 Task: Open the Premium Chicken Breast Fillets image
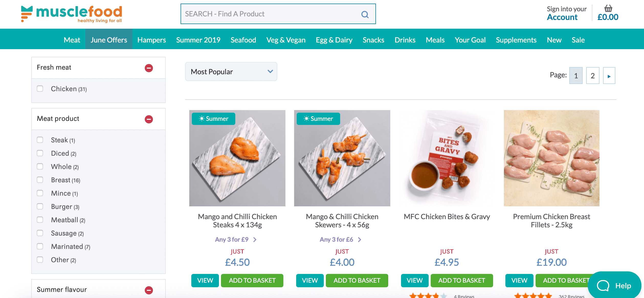(x=551, y=158)
